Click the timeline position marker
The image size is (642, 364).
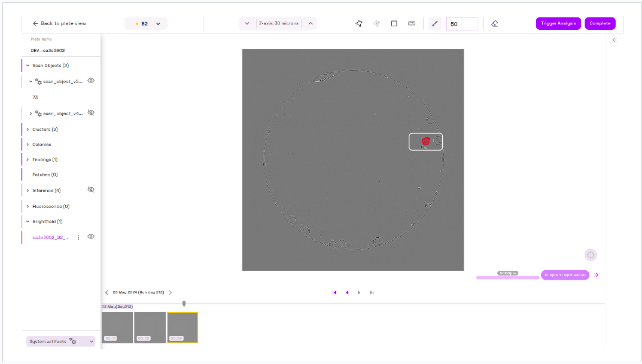tap(184, 304)
